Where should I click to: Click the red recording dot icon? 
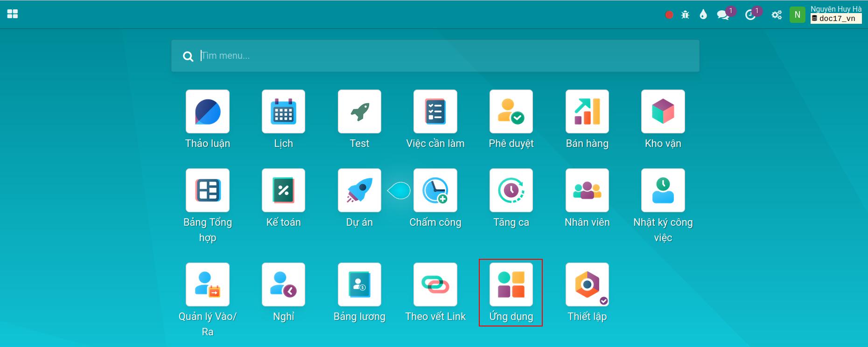click(x=669, y=15)
